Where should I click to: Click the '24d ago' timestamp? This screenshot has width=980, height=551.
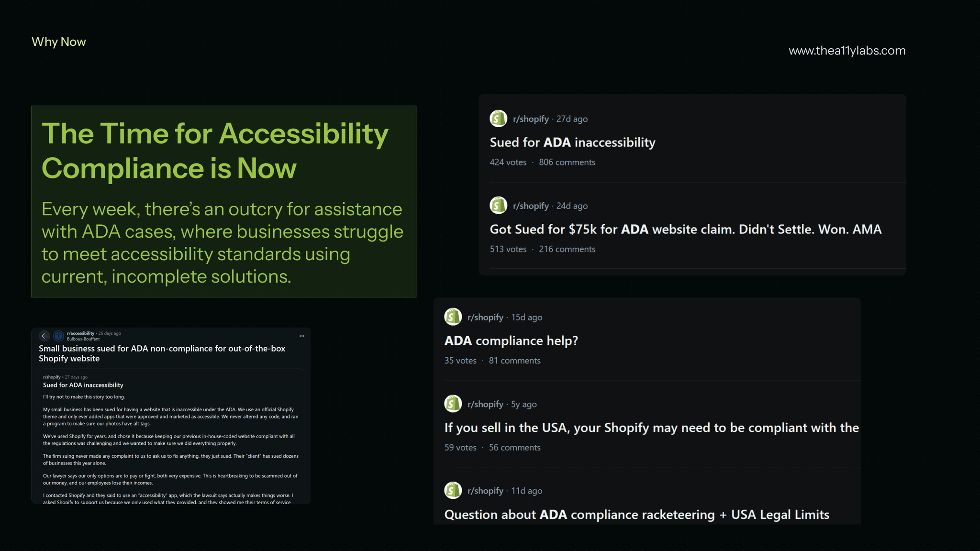[x=572, y=206]
